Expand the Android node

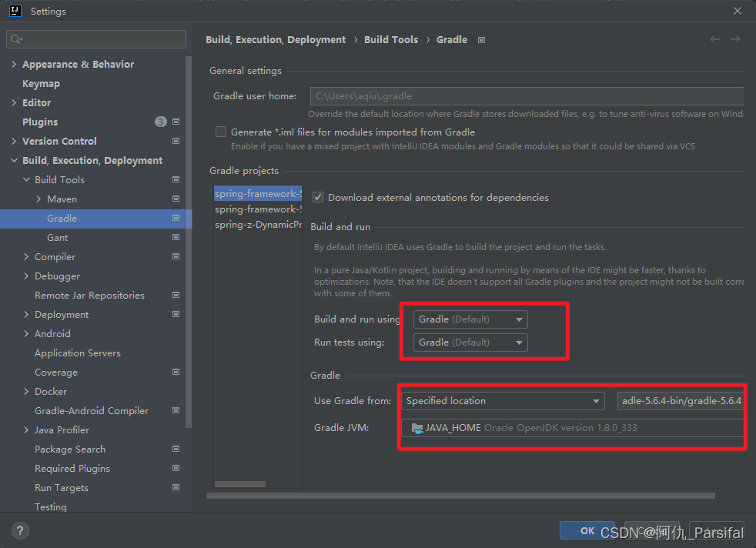[26, 333]
